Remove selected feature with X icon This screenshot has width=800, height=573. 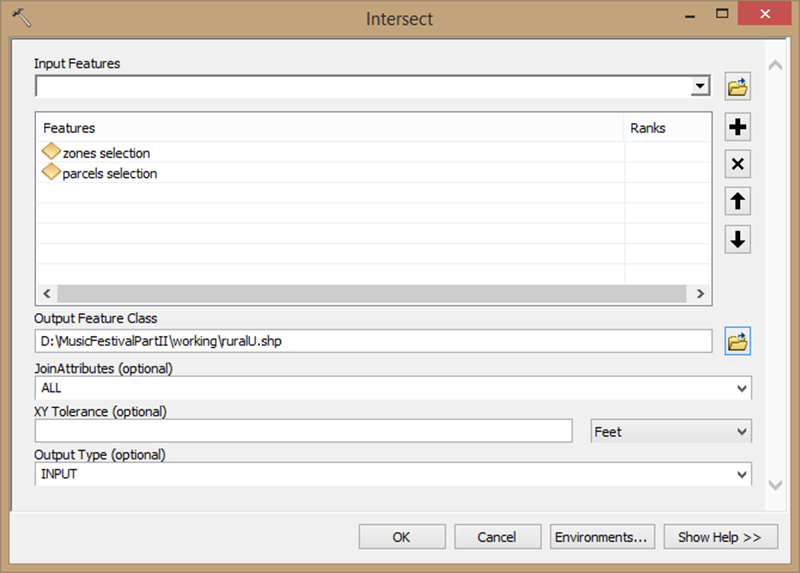(x=738, y=164)
